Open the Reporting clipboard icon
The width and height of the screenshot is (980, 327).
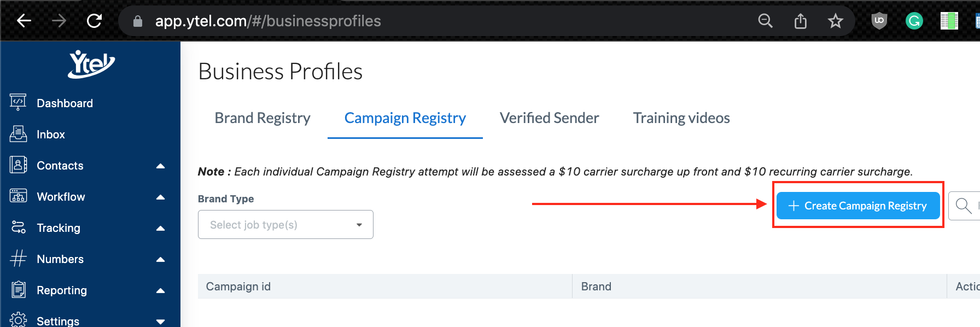pos(18,289)
